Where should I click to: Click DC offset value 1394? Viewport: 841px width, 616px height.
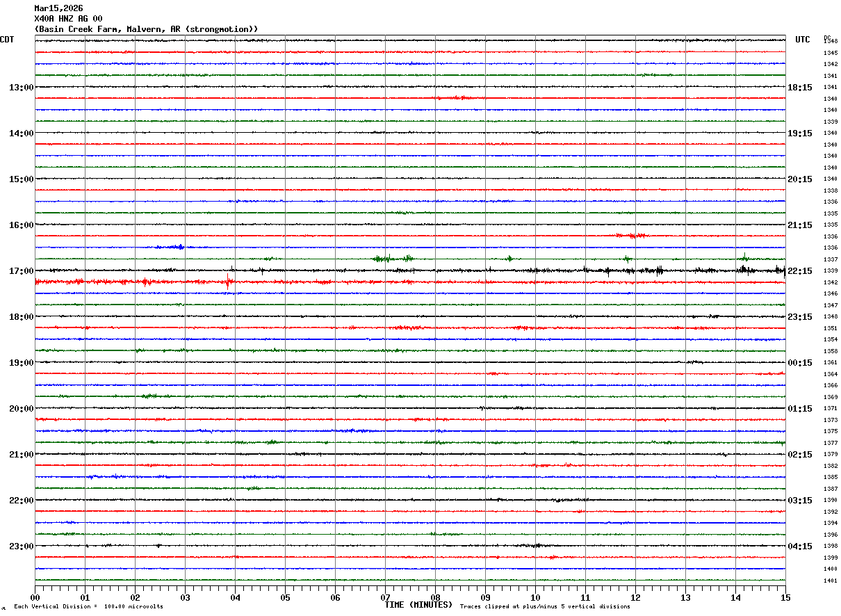point(831,523)
